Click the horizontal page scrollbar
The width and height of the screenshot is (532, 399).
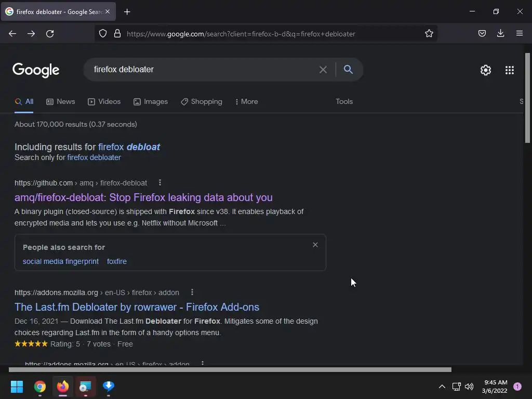pos(230,369)
